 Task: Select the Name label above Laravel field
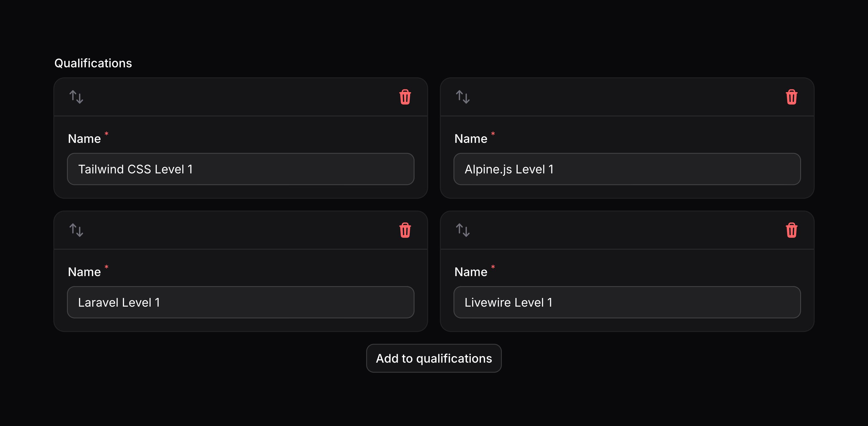pos(84,272)
